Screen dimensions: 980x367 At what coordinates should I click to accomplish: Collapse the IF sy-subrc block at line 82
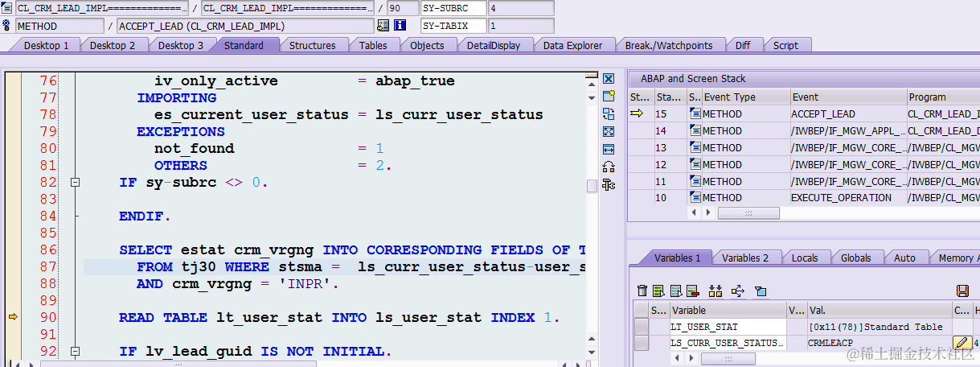click(75, 183)
